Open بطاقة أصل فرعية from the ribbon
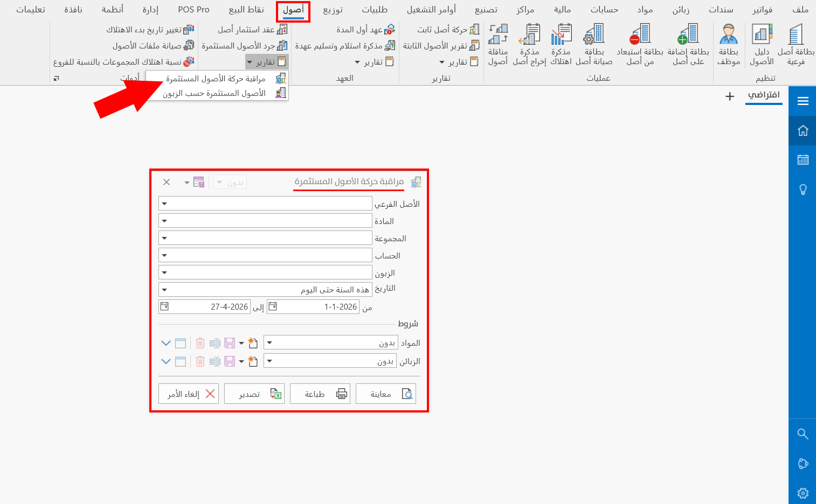 coord(796,45)
